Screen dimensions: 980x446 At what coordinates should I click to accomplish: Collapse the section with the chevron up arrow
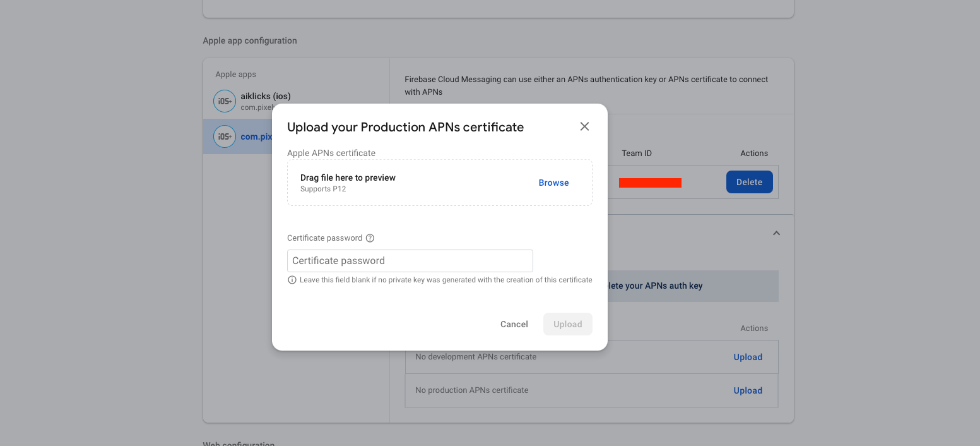click(776, 233)
